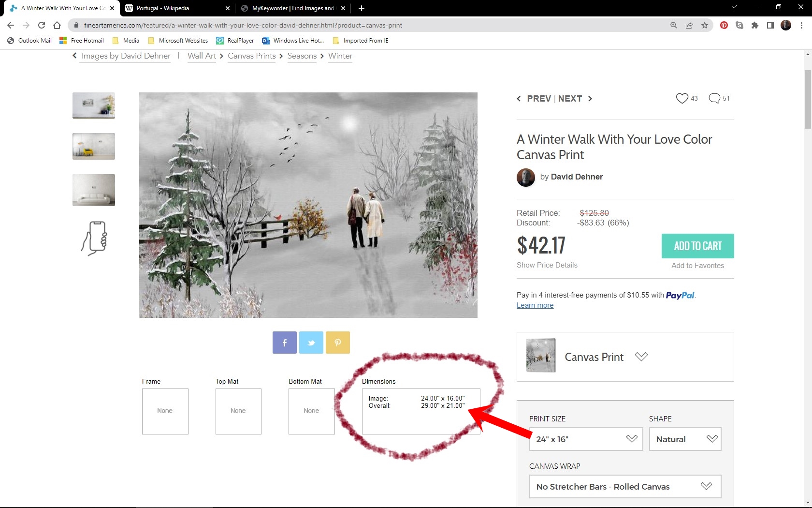Open the Chrome profile avatar
Image resolution: width=812 pixels, height=508 pixels.
(786, 25)
